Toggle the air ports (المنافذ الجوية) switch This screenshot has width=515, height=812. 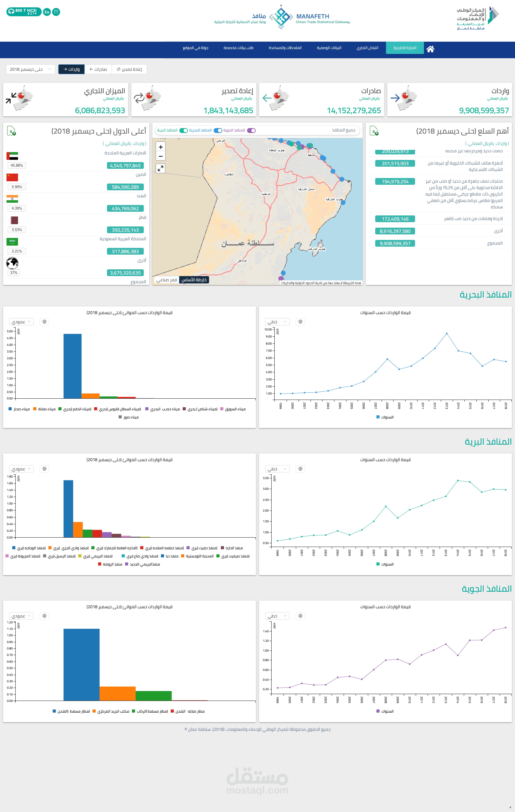251,131
